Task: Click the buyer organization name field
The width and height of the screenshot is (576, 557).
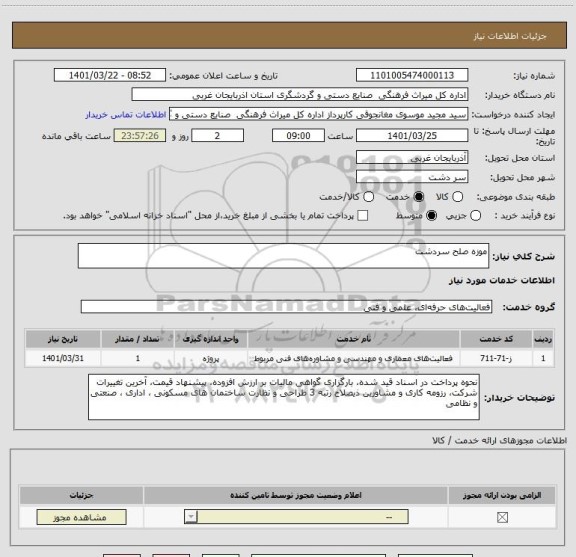Action: (x=300, y=94)
